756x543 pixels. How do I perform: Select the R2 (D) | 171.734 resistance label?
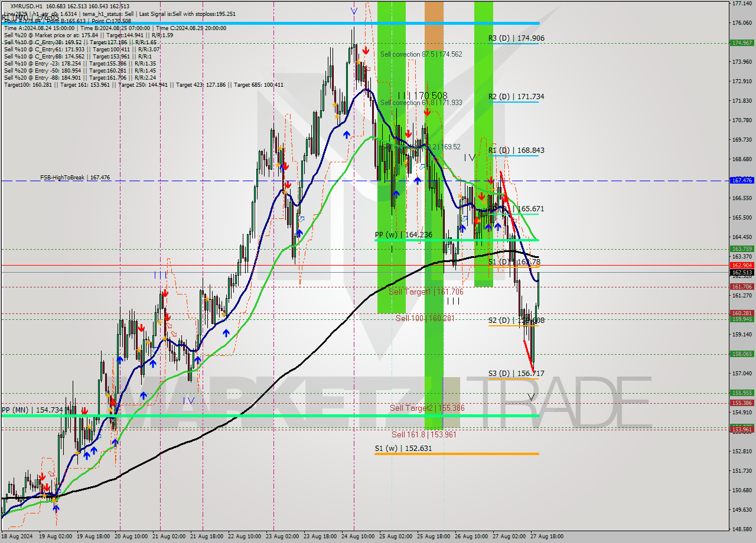(516, 97)
